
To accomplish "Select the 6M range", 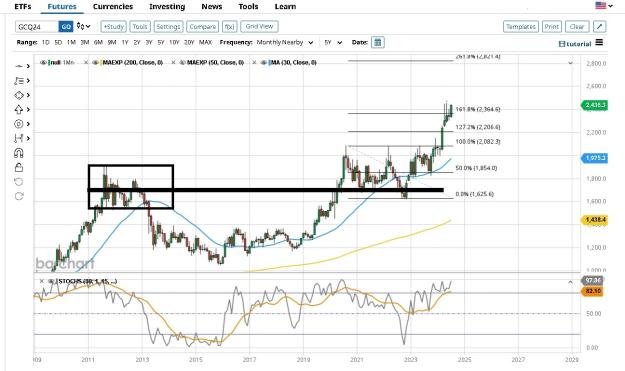I will coord(98,42).
